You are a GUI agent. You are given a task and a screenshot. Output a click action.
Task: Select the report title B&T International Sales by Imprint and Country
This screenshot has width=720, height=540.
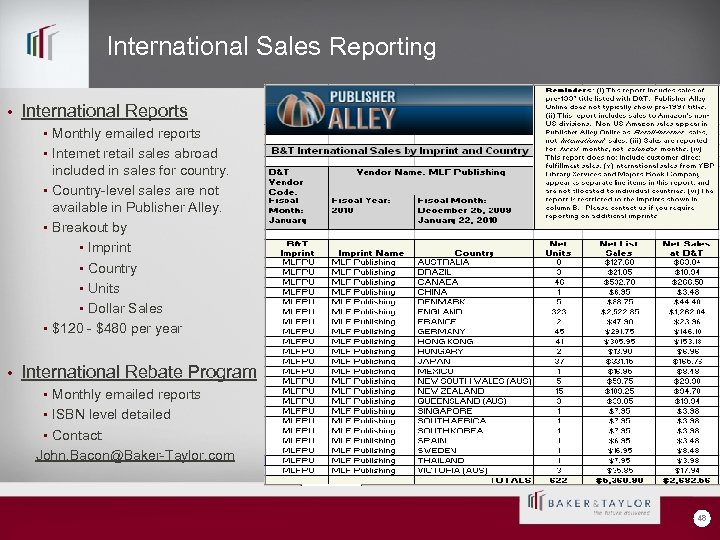tap(399, 151)
